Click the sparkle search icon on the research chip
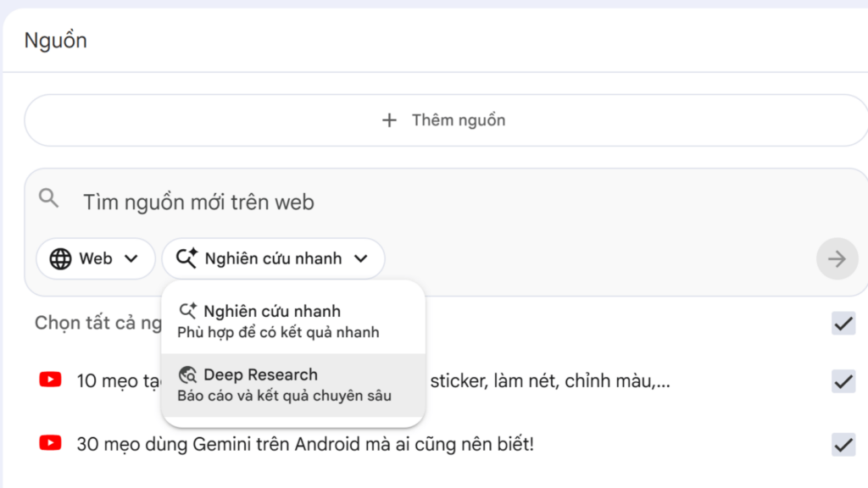Image resolution: width=868 pixels, height=488 pixels. 187,258
